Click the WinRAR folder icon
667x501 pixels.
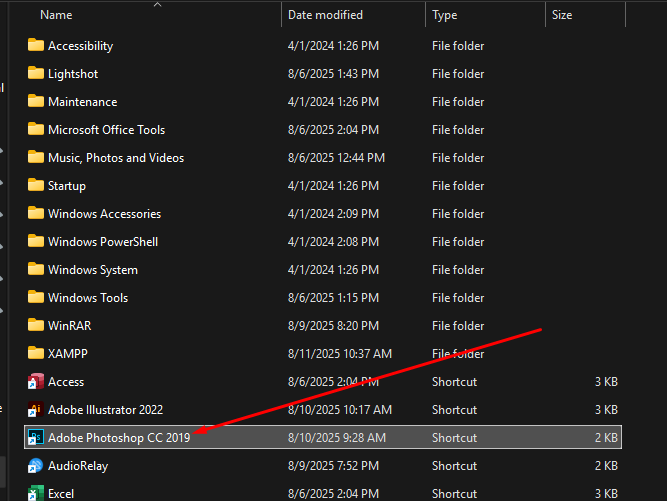coord(36,326)
